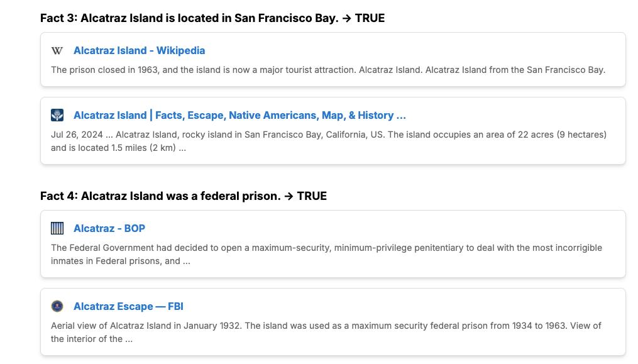Click the arrow symbol in Fact 3 heading
The image size is (638, 364).
click(x=346, y=18)
